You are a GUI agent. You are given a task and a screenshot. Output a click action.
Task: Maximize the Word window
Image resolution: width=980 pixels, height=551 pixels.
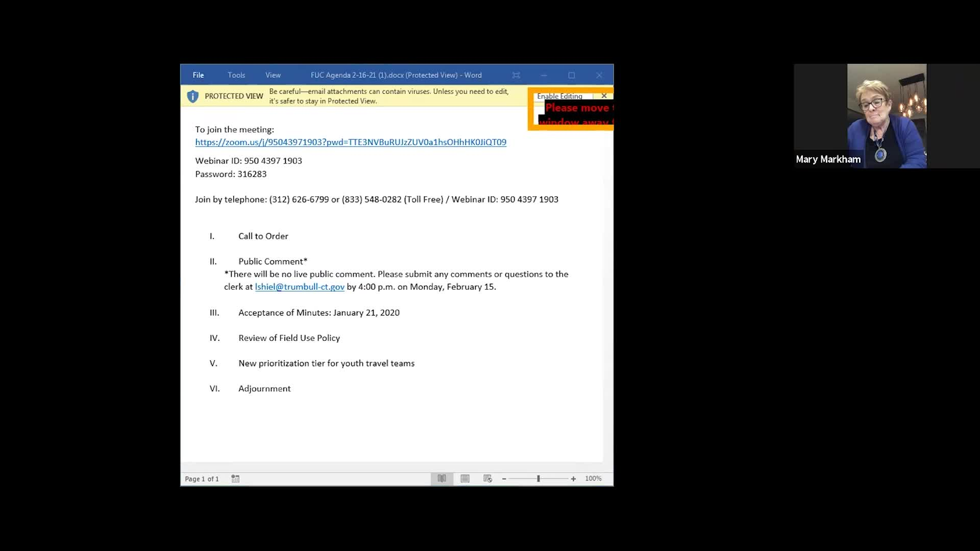point(572,75)
